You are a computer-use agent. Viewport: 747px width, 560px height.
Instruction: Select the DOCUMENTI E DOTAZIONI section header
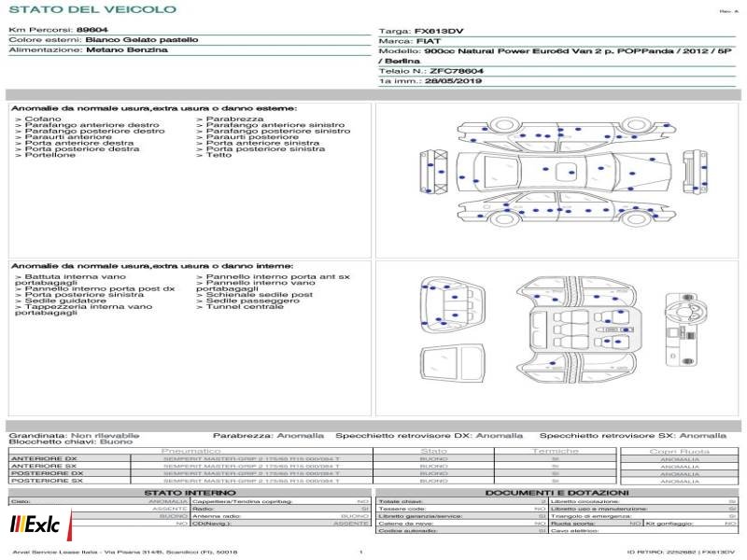click(x=557, y=493)
